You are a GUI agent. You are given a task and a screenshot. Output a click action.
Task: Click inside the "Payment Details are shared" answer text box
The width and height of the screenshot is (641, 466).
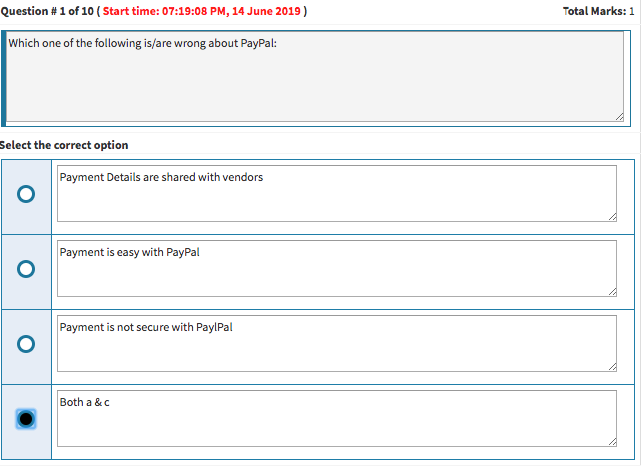(336, 194)
